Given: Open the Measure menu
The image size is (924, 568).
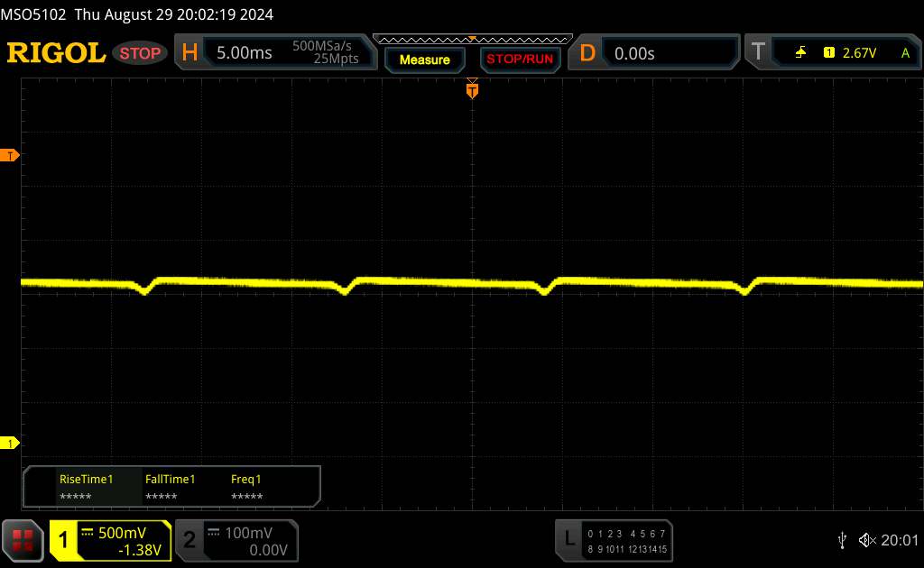Looking at the screenshot, I should coord(424,60).
